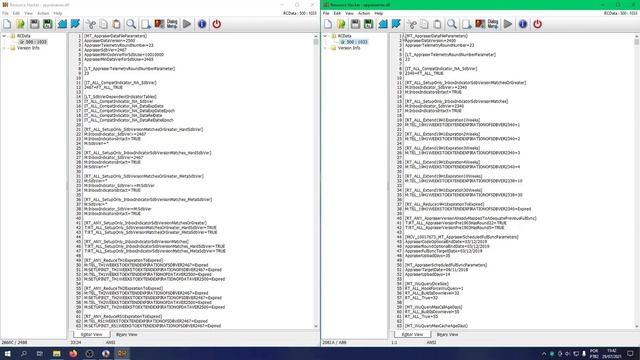
Task: Click Add from resource file icon, left window
Action: pos(62,24)
